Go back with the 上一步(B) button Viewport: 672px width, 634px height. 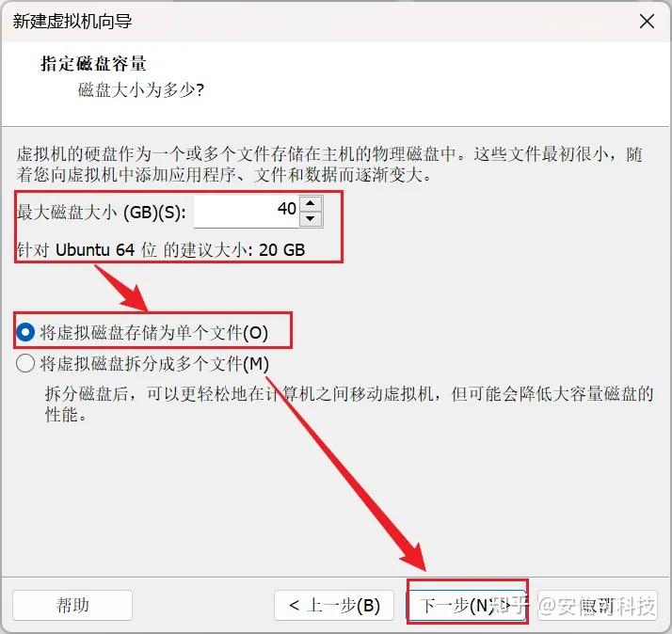tap(334, 605)
